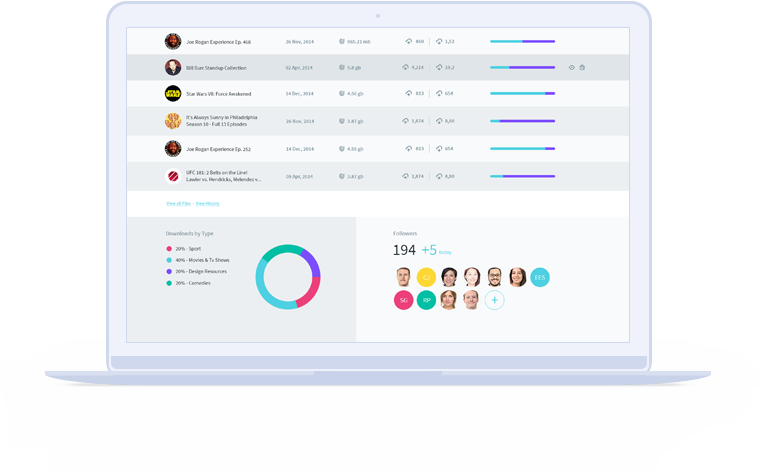Click progress bar on Joe Rogan Ep. 252 row
This screenshot has width=764, height=473.
[522, 149]
